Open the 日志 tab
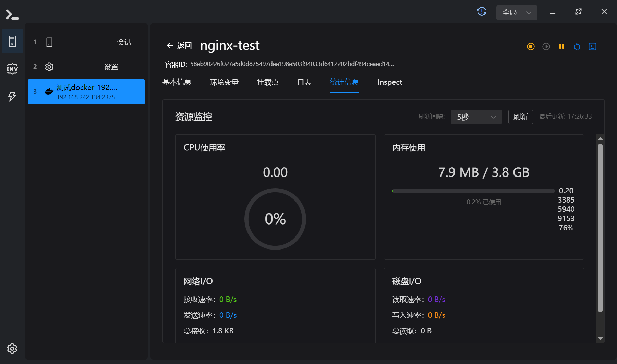This screenshot has width=617, height=364. (304, 82)
